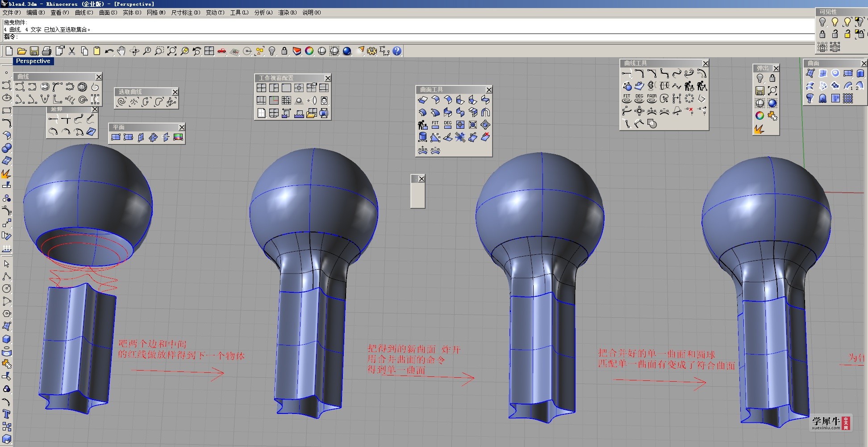This screenshot has width=868, height=447.
Task: Open the 曲线(C) menu
Action: point(84,13)
